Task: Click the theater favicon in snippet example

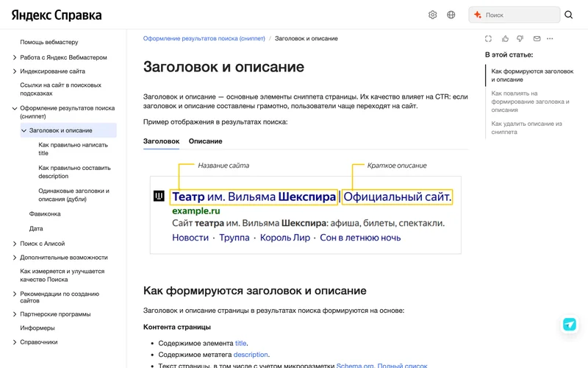Action: (159, 196)
